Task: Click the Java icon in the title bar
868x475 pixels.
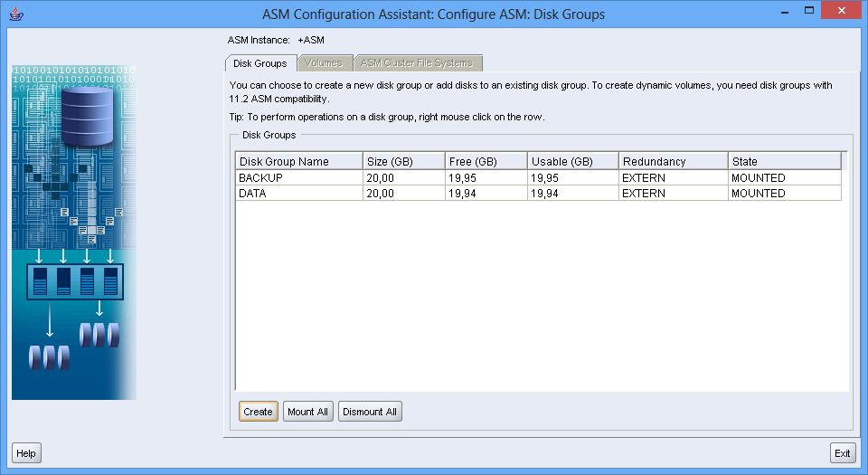Action: coord(16,14)
